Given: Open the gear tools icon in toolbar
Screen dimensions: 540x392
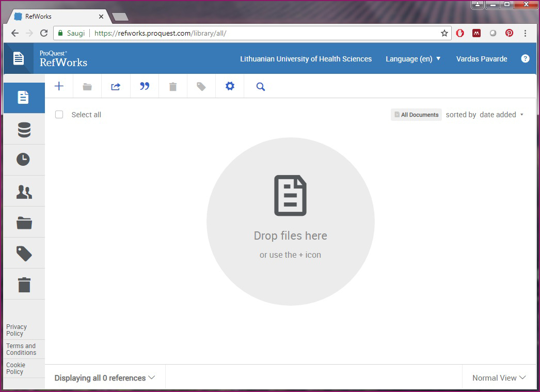Looking at the screenshot, I should point(230,86).
